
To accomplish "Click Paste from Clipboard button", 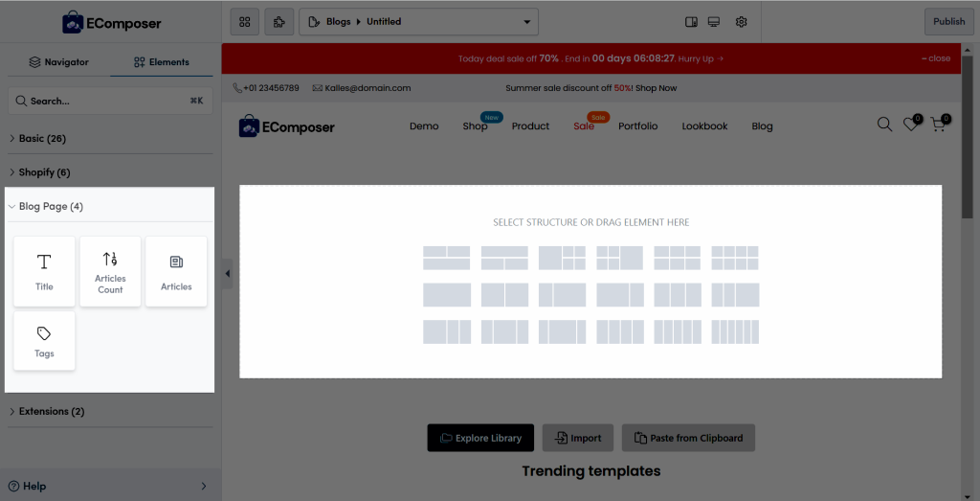I will pyautogui.click(x=688, y=438).
